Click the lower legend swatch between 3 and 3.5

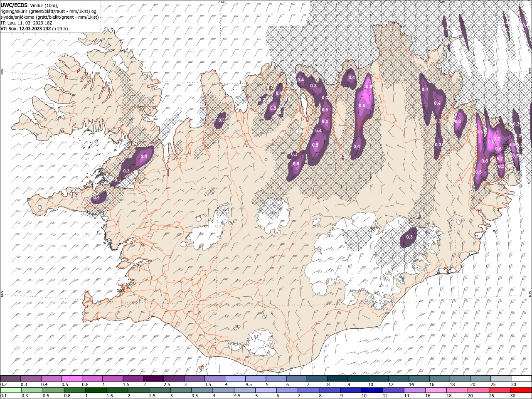(x=181, y=390)
